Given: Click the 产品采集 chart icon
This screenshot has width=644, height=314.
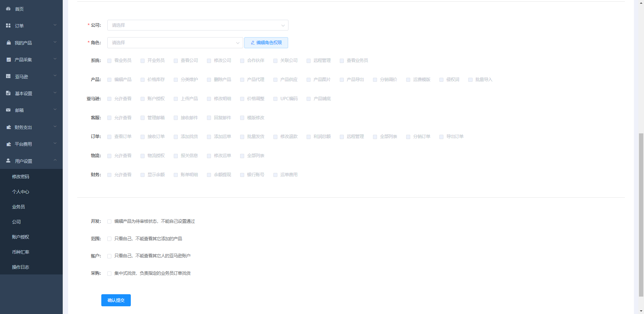Looking at the screenshot, I should [8, 59].
